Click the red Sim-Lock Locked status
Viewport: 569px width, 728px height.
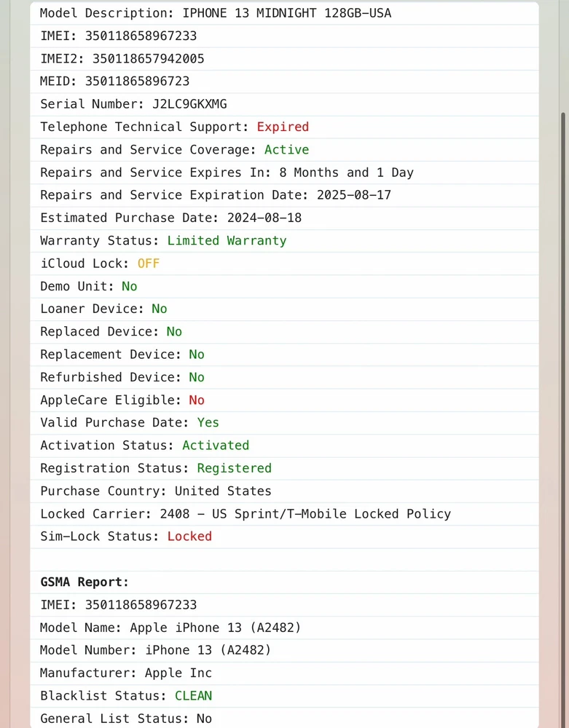click(189, 536)
